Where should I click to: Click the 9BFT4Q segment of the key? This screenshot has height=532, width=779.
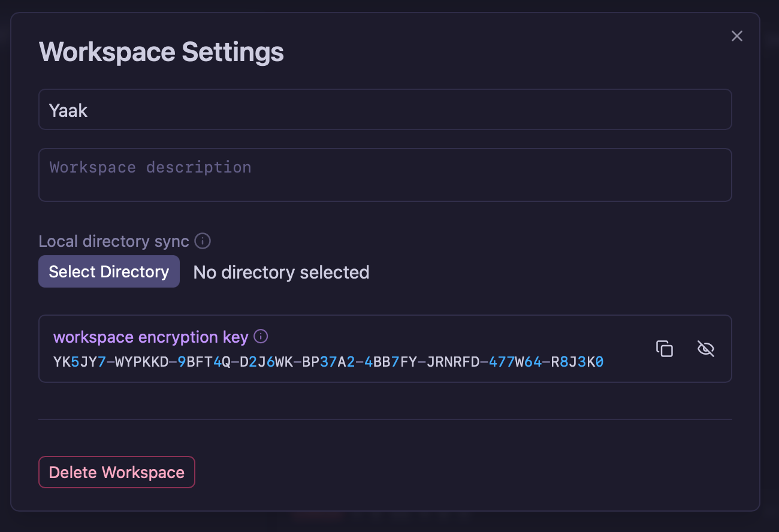[204, 362]
